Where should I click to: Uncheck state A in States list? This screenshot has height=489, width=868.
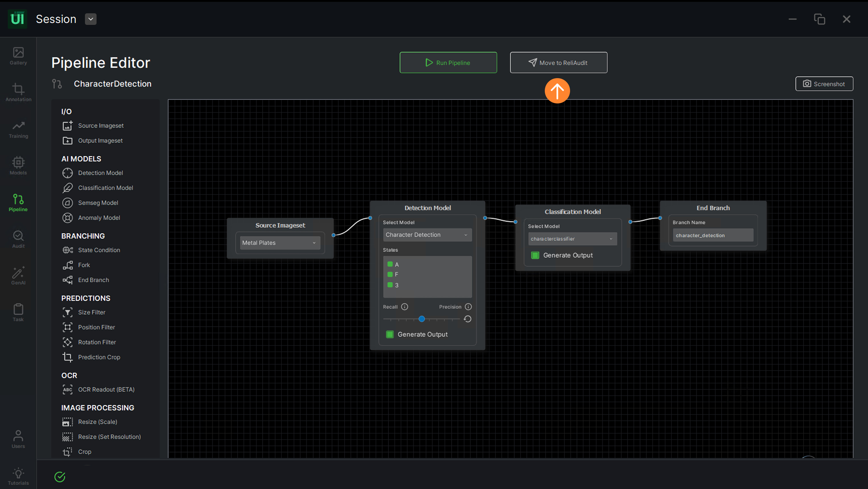(x=390, y=264)
